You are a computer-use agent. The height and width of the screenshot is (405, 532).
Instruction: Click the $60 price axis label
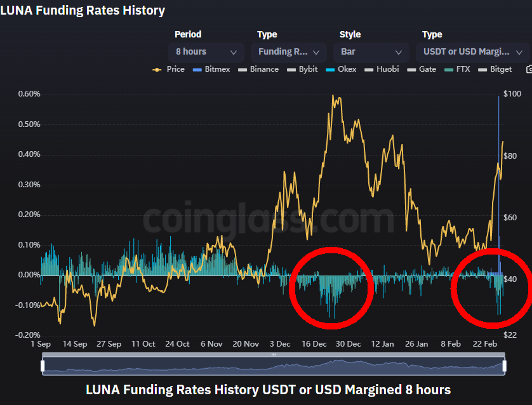(510, 218)
